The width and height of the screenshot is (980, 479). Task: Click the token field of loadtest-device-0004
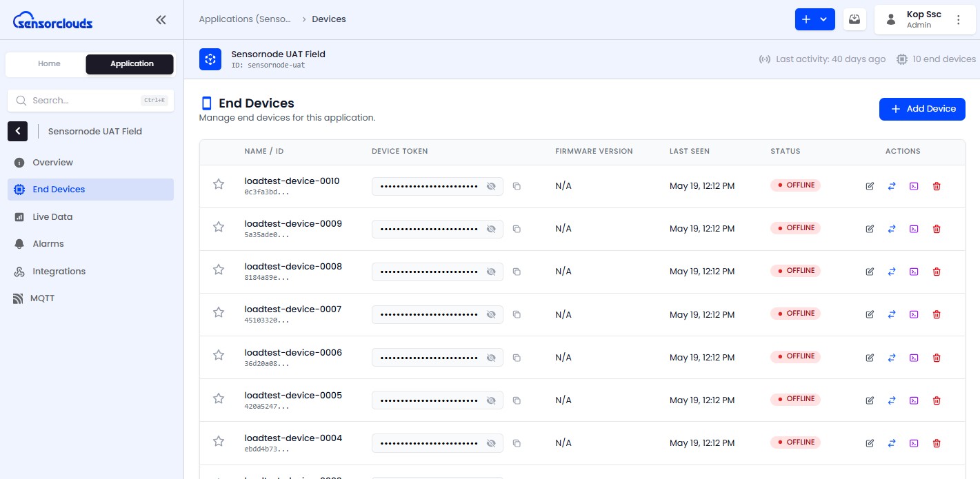[437, 443]
